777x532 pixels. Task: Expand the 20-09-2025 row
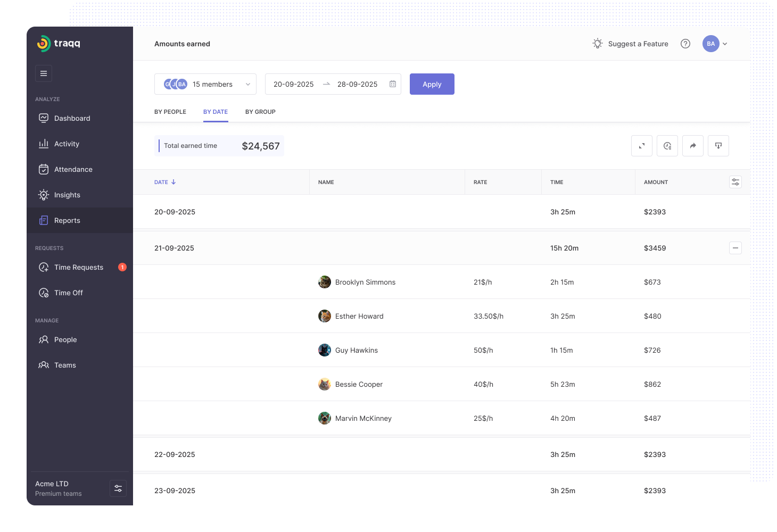[x=442, y=212]
